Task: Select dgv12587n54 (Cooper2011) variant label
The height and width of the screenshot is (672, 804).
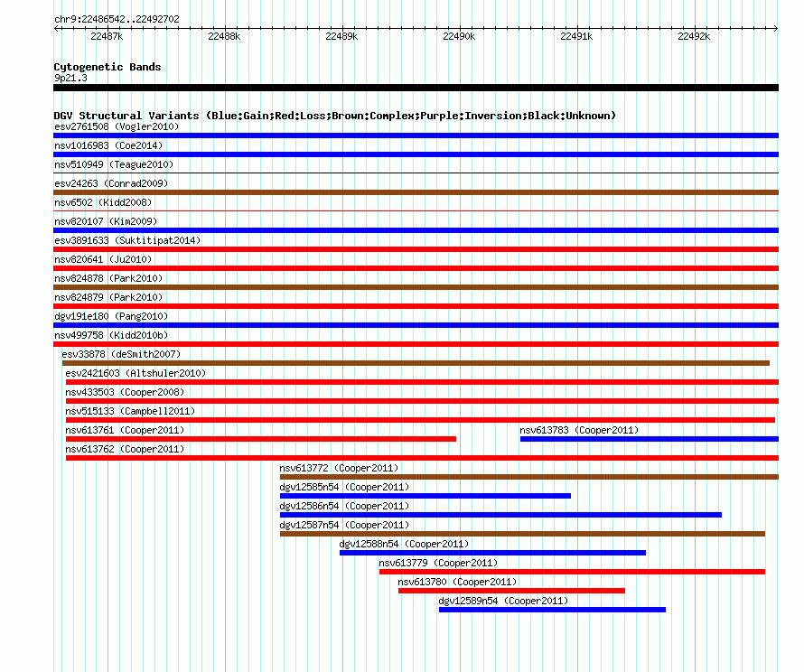Action: click(344, 525)
